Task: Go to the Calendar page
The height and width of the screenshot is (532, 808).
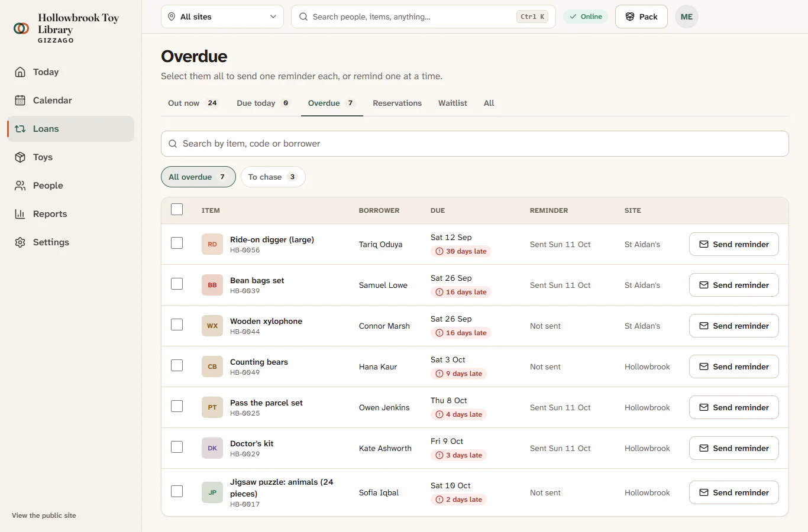Action: coord(70,100)
